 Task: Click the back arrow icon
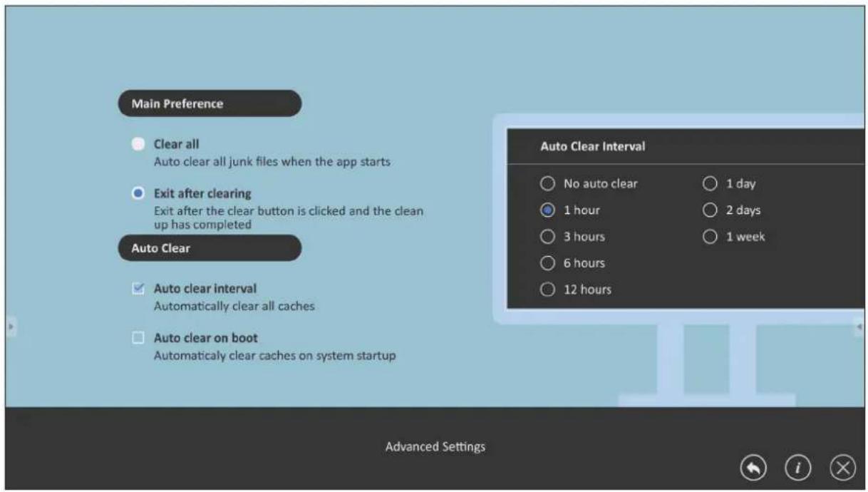[754, 468]
